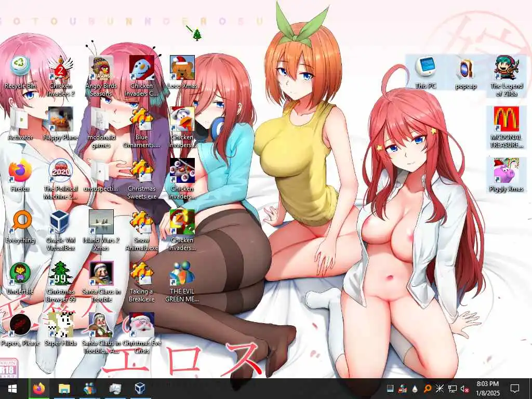Launch The Legend of Zilda shortcut
Image resolution: width=532 pixels, height=399 pixels.
506,76
